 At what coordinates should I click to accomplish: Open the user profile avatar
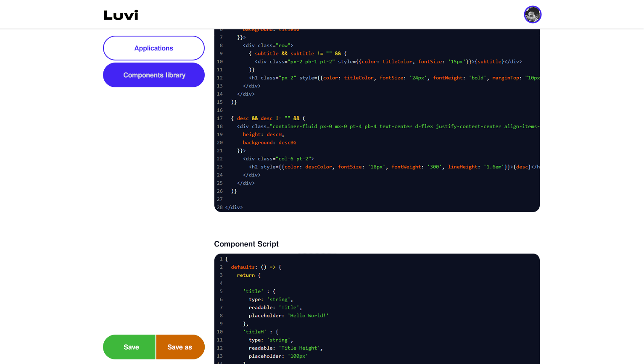pos(533,15)
